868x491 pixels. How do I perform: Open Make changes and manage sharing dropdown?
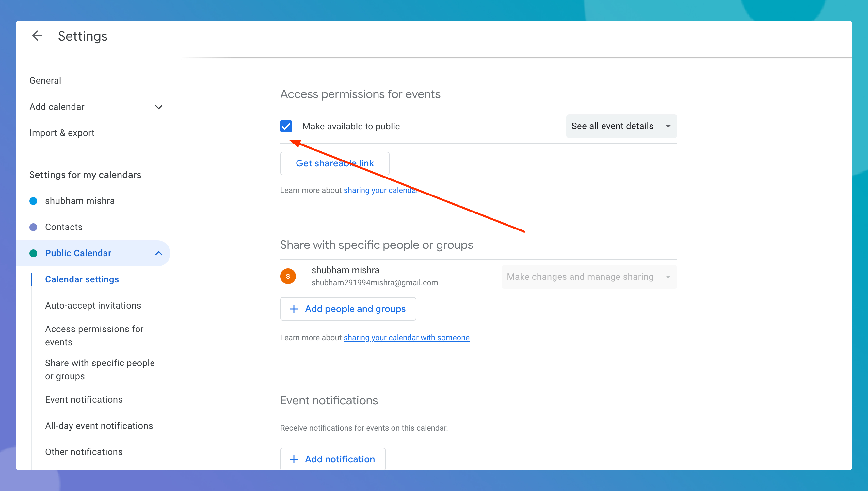point(589,277)
